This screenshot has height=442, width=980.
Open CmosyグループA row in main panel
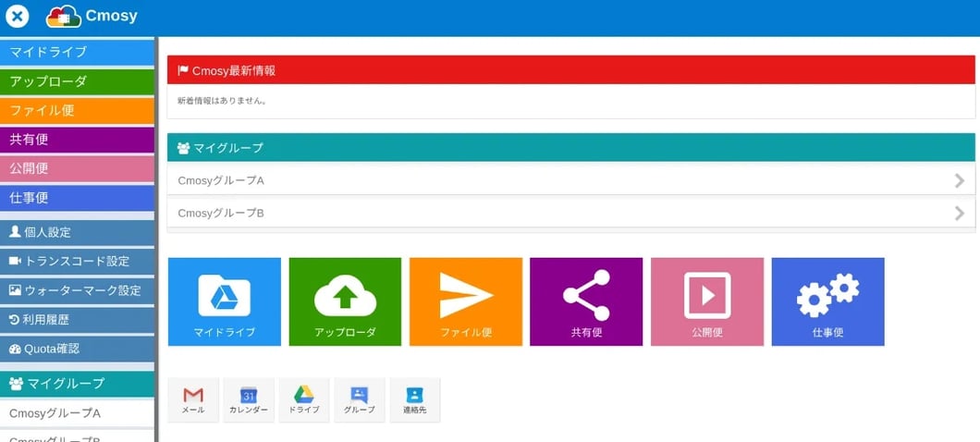point(570,180)
